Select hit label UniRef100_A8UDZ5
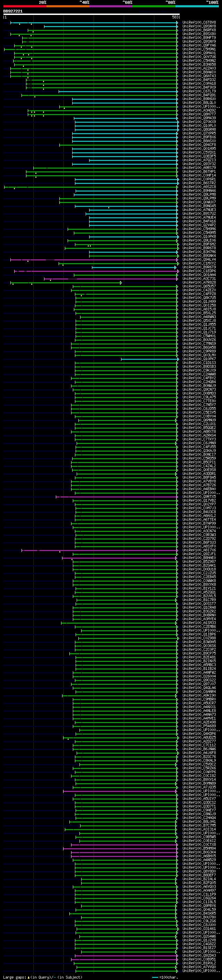The image size is (222, 980). pos(199,737)
